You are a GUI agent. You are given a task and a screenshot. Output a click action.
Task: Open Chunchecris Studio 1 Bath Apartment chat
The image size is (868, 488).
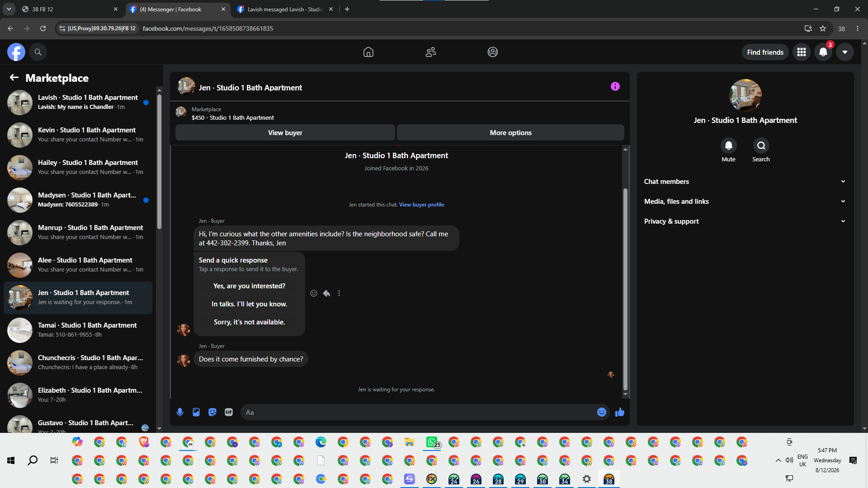tap(78, 363)
